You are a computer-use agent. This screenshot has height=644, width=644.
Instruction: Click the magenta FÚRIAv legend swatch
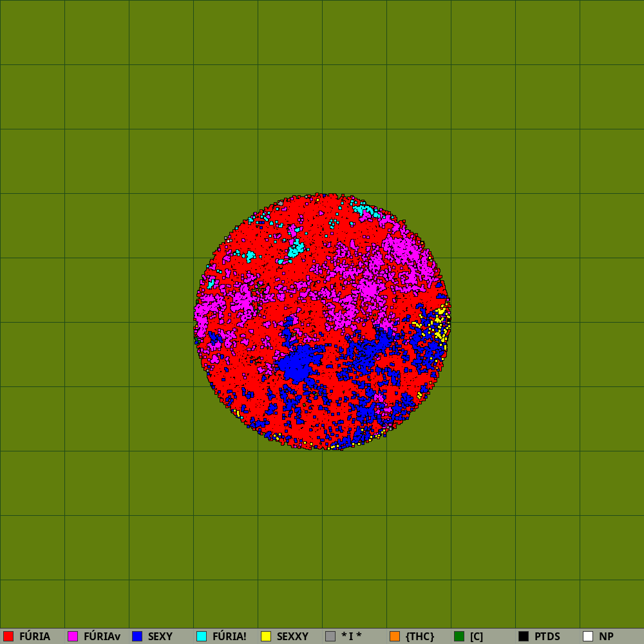[73, 636]
